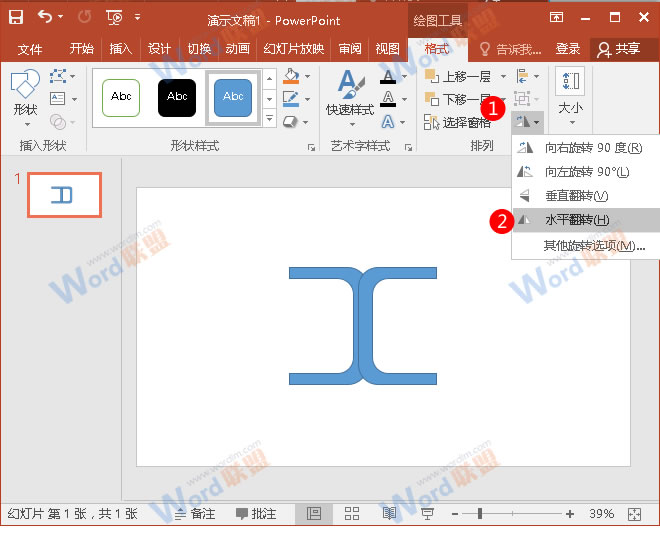Click the Bring Forward button

pyautogui.click(x=459, y=76)
